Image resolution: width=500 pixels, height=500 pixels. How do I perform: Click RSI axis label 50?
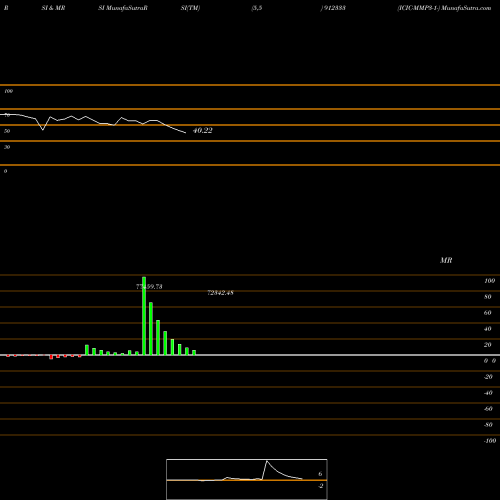tap(7, 131)
